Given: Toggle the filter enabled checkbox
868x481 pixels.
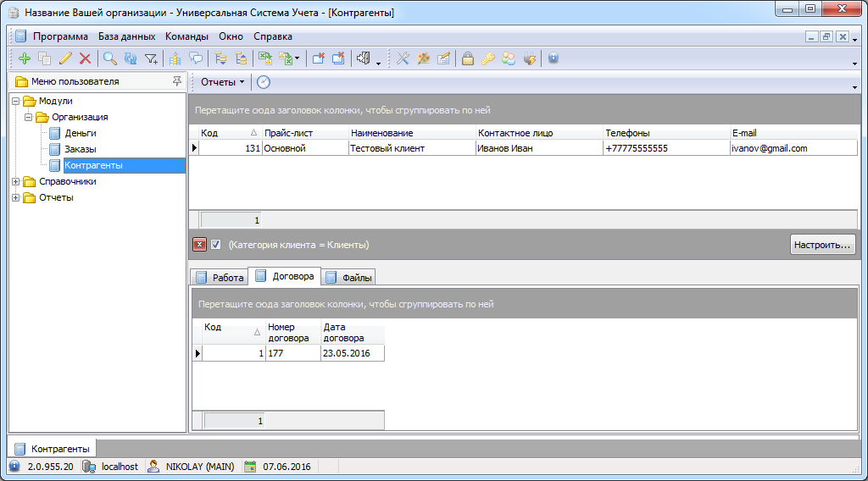Looking at the screenshot, I should [216, 245].
